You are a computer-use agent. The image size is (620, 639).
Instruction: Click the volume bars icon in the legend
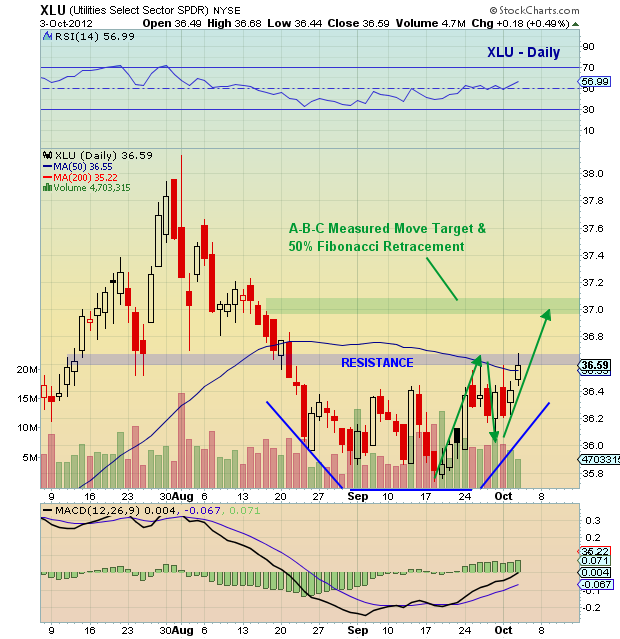pos(47,187)
